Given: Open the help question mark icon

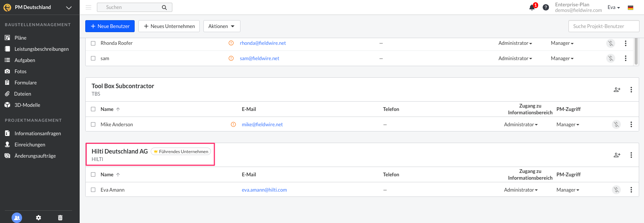Looking at the screenshot, I should tap(546, 7).
